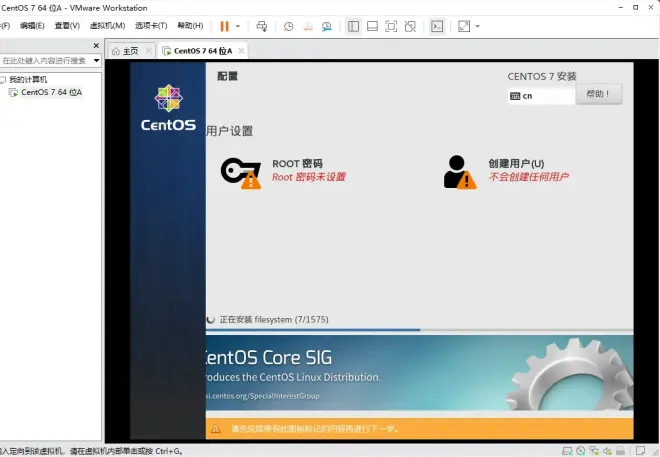Click the create user person icon
Screen dimensions: 660x457
point(460,172)
